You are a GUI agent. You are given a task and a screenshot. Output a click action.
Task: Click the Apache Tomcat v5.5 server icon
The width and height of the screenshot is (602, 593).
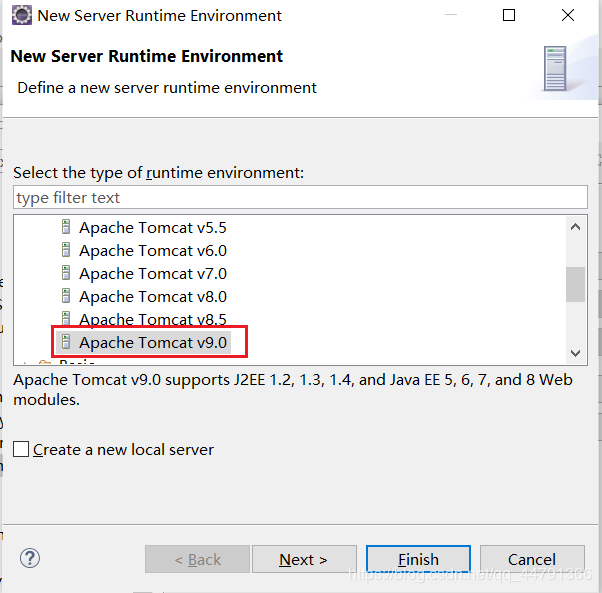[x=66, y=227]
